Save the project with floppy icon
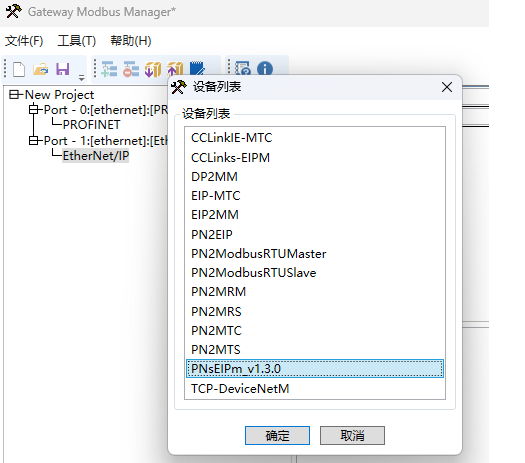This screenshot has width=525, height=463. coord(63,69)
